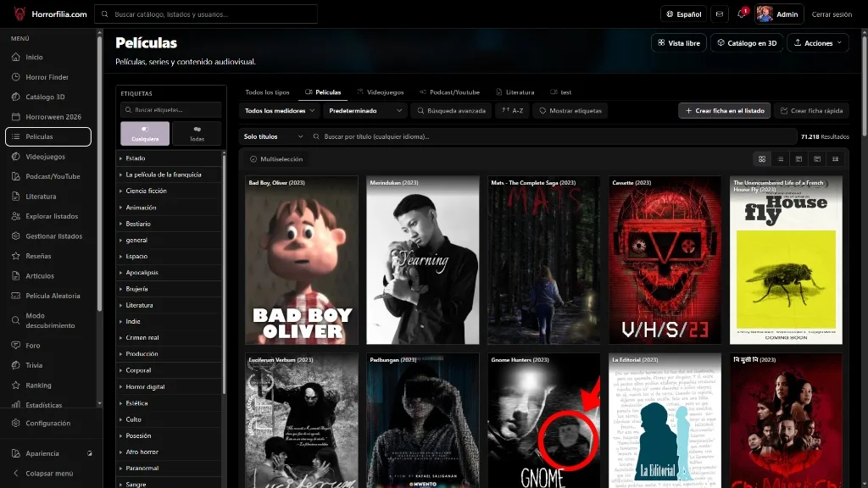Click the Horror Finder sidebar icon
This screenshot has height=488, width=868.
[x=15, y=77]
